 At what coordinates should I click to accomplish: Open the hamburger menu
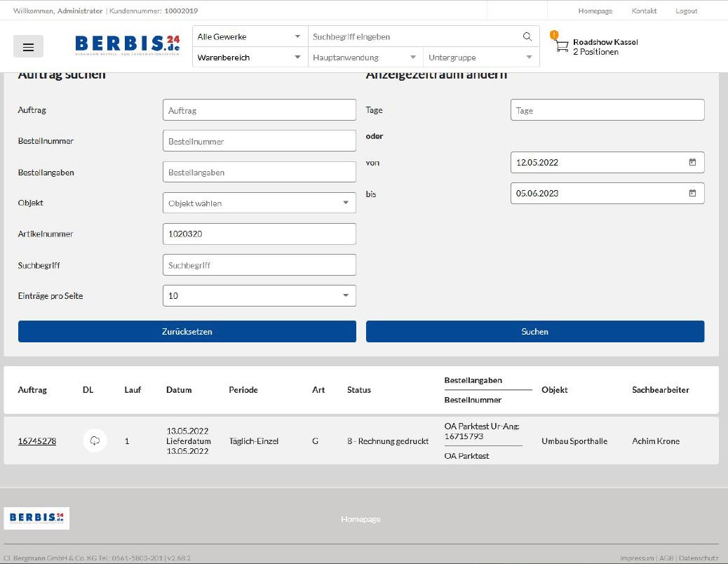click(x=28, y=46)
